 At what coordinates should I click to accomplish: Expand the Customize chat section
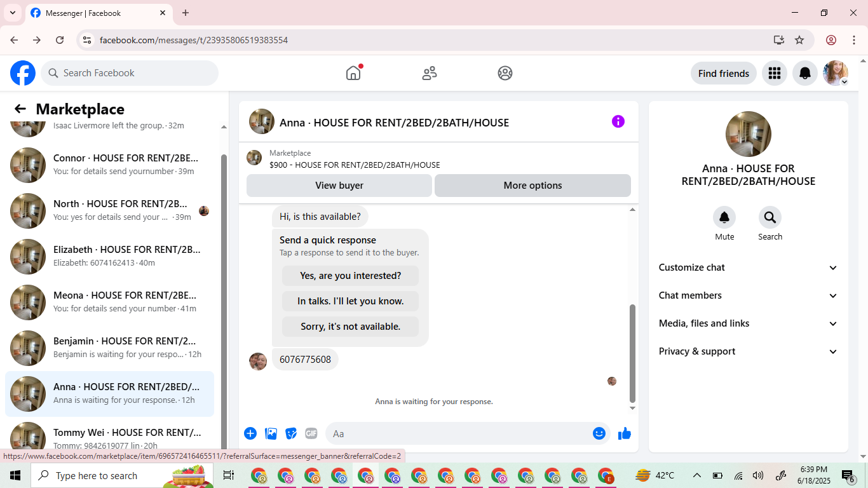(x=749, y=268)
